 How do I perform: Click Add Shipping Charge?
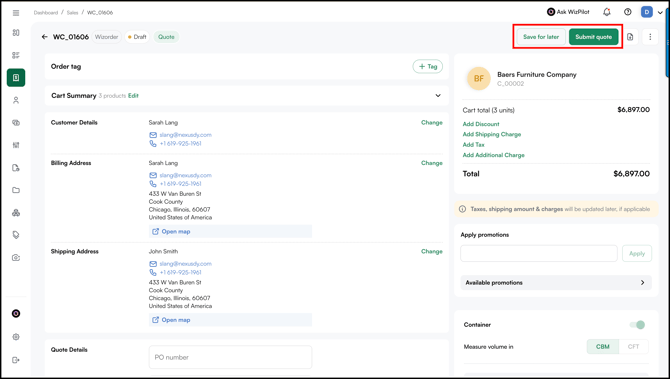[492, 135]
